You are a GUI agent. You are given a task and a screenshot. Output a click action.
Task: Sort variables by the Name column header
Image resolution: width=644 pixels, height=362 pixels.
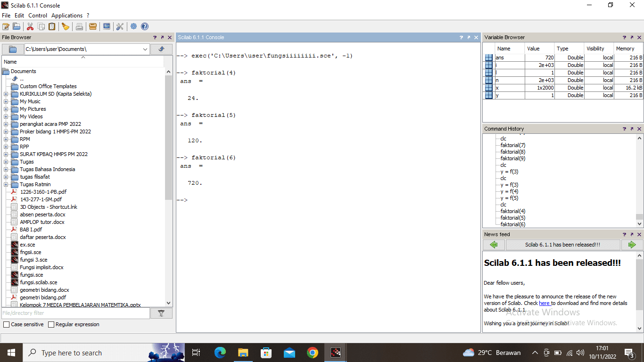(x=510, y=49)
